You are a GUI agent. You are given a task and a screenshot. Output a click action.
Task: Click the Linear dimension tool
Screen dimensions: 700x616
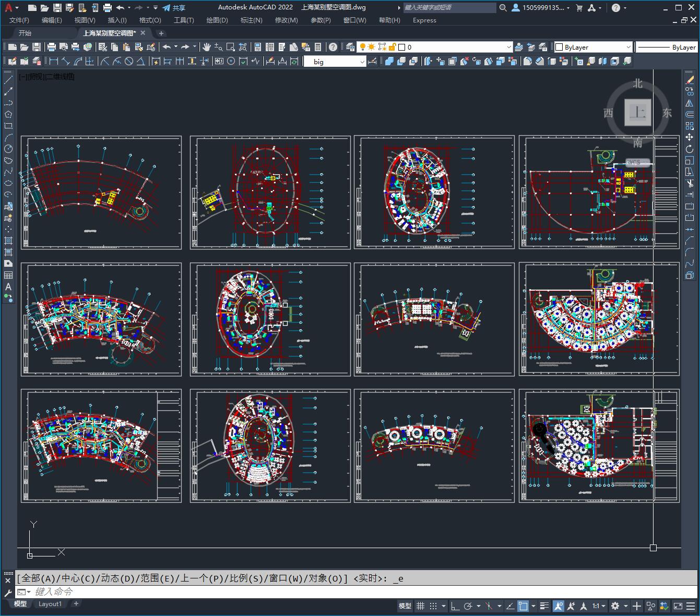point(53,61)
